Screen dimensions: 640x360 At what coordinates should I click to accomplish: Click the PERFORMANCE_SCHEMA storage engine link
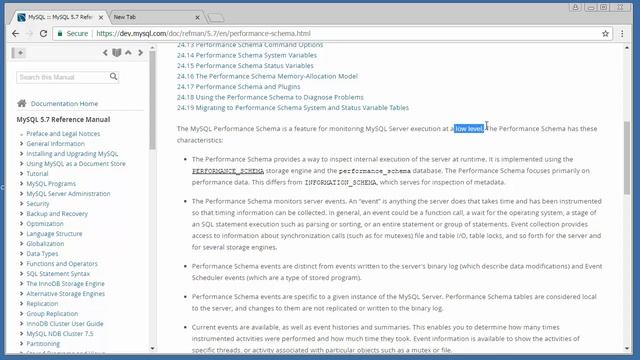(x=228, y=171)
